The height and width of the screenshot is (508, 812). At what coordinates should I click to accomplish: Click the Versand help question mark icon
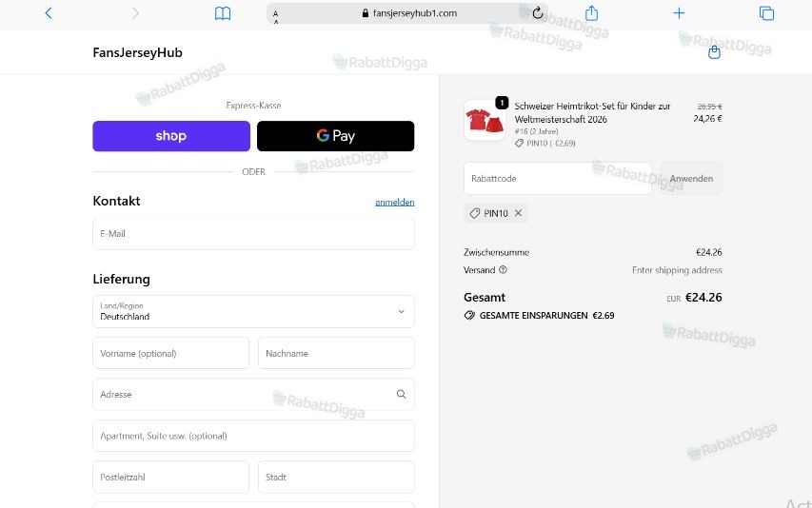point(503,269)
